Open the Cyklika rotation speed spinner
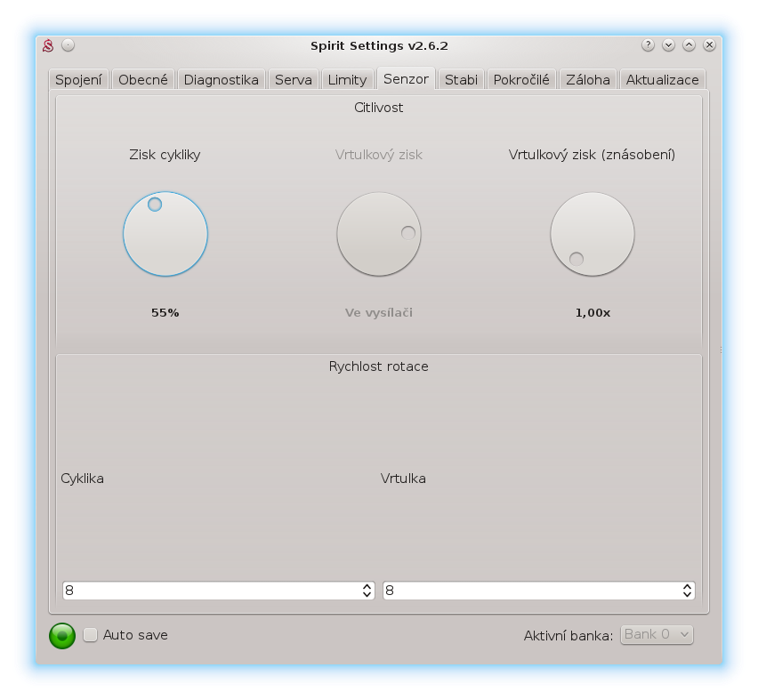This screenshot has width=758, height=700. point(367,591)
